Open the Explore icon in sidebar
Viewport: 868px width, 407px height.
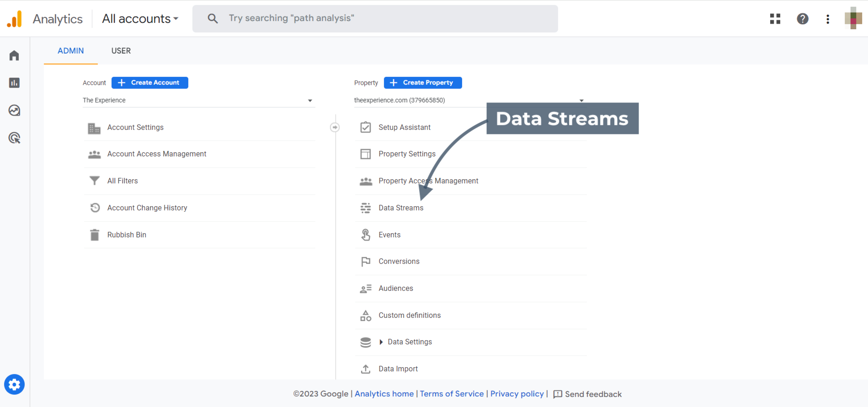14,110
